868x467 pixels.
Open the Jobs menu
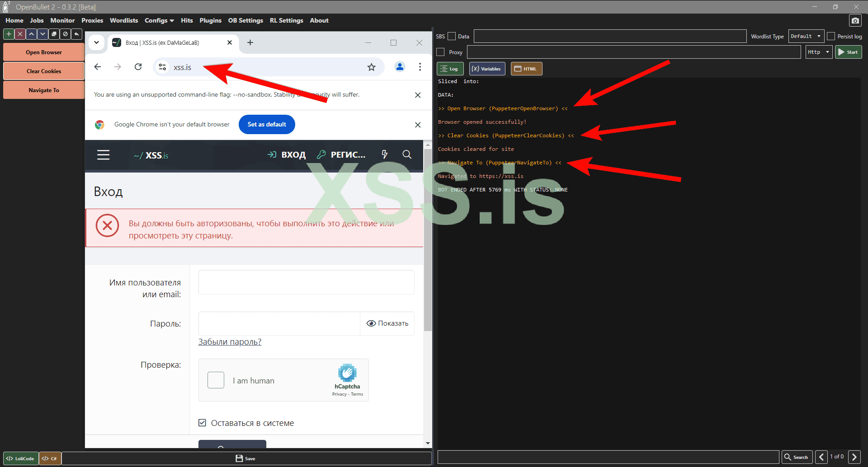pyautogui.click(x=37, y=20)
